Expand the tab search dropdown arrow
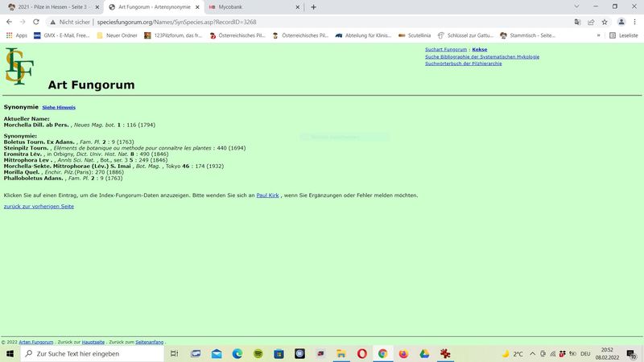Screen dimensions: 644x362 coord(576,6)
